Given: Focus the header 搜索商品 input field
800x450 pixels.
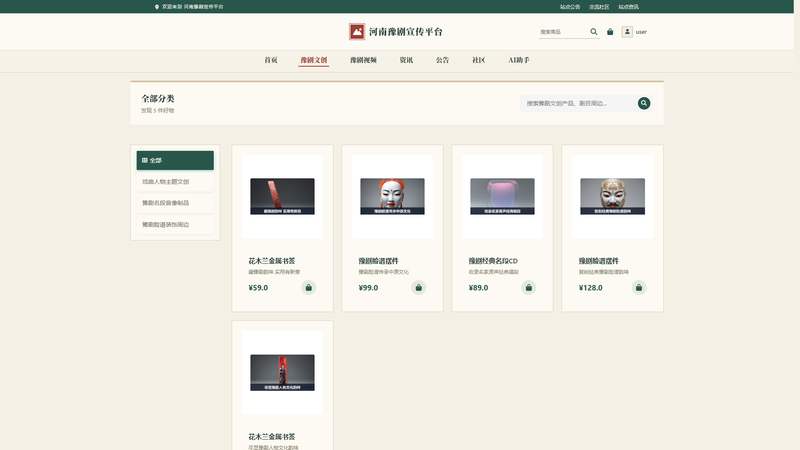Looking at the screenshot, I should coord(563,32).
